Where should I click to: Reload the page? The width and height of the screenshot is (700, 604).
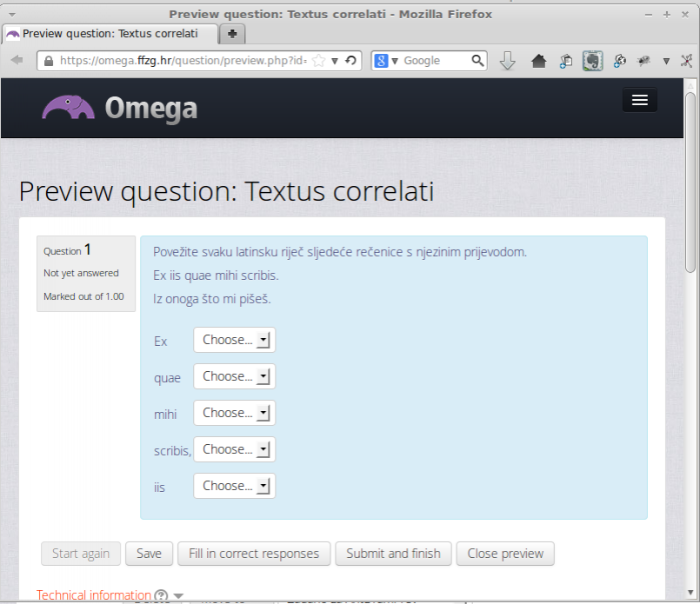click(351, 60)
